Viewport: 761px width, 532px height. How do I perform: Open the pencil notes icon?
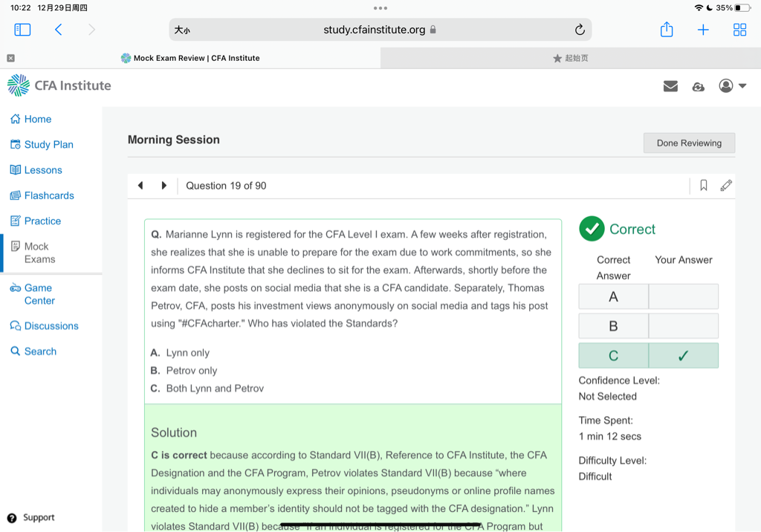[x=726, y=186]
